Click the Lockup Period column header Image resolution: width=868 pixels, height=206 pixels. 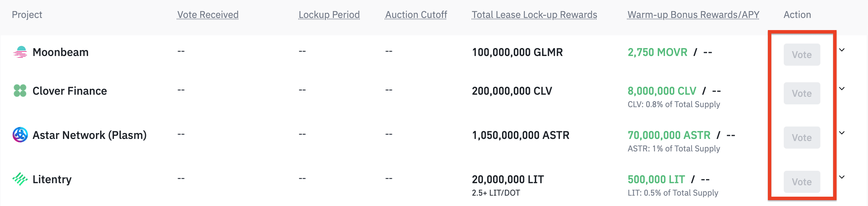point(329,15)
